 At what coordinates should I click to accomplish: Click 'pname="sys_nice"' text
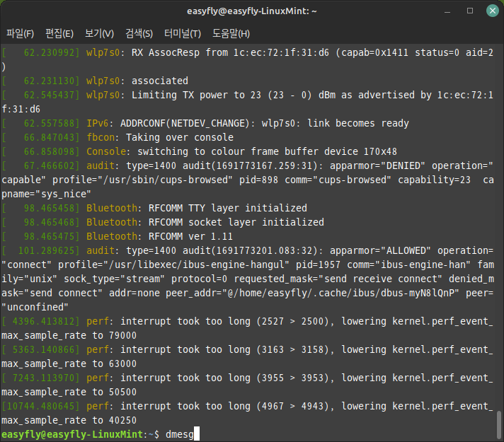coord(46,194)
